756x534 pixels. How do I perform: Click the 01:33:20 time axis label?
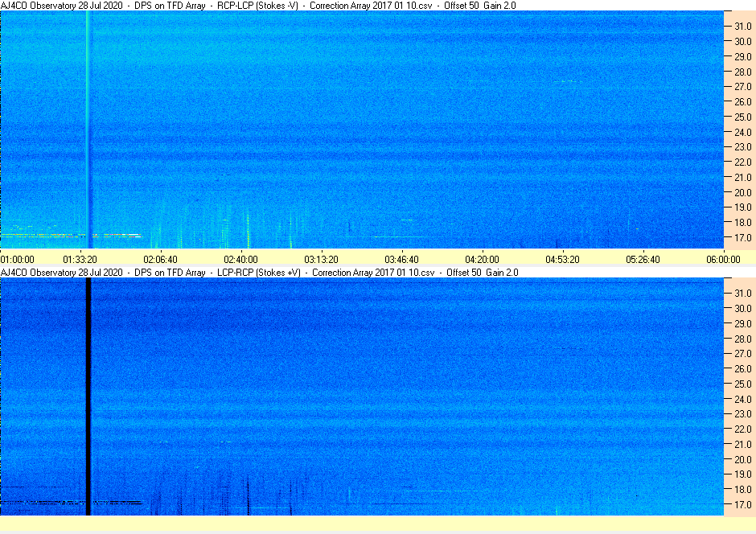(80, 259)
